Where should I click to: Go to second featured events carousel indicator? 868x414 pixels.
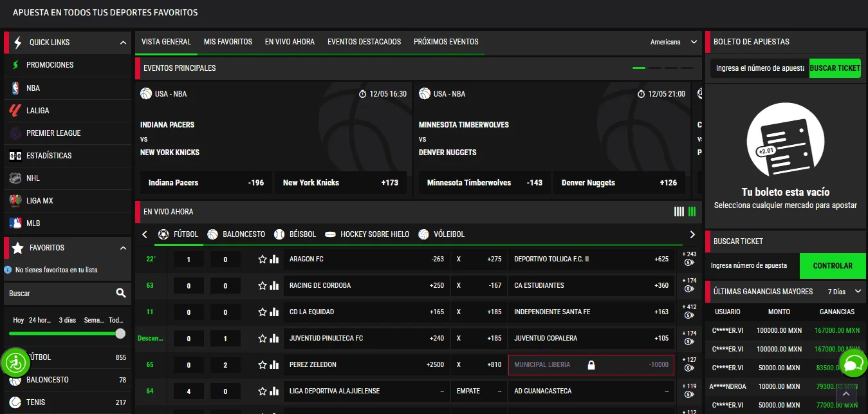coord(655,68)
